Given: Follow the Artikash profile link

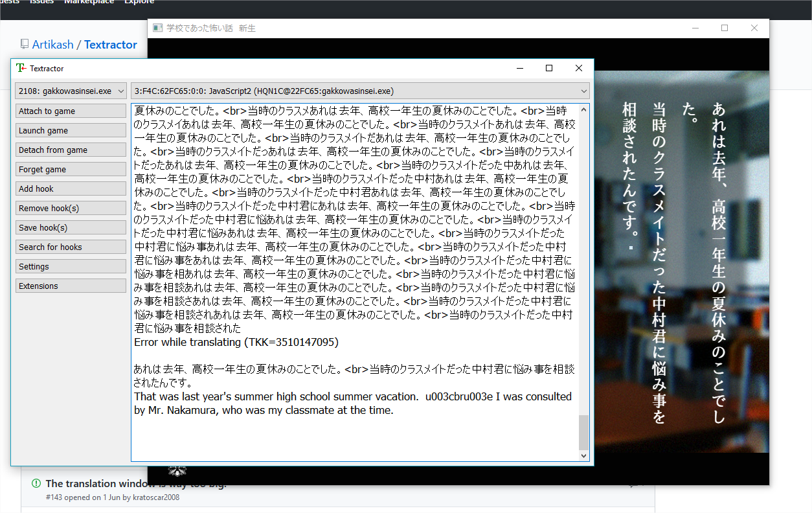Looking at the screenshot, I should point(54,44).
